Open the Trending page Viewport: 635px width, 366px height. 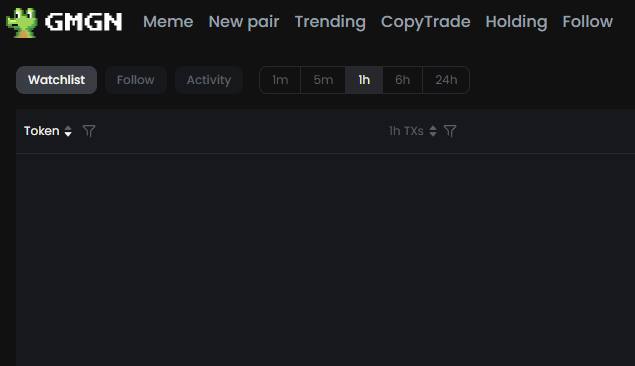click(x=330, y=22)
